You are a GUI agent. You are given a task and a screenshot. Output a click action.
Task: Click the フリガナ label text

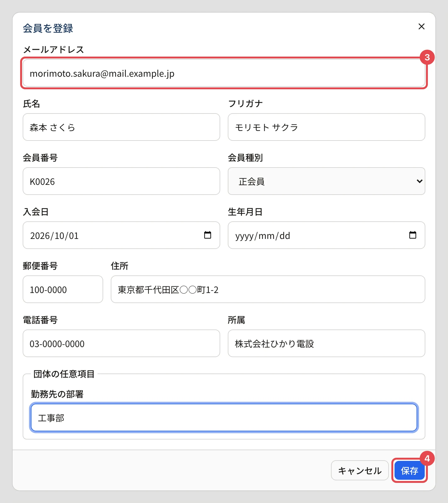245,104
